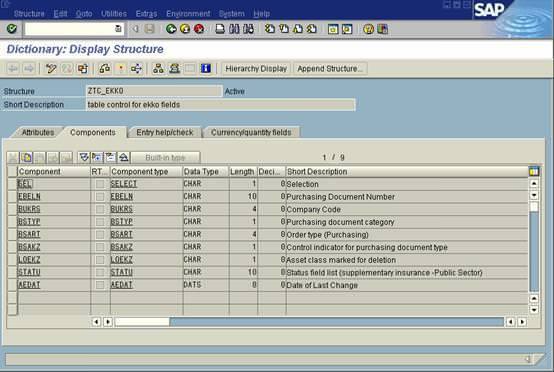The height and width of the screenshot is (372, 554).
Task: Click the Display Navigation Window icon
Action: [174, 69]
